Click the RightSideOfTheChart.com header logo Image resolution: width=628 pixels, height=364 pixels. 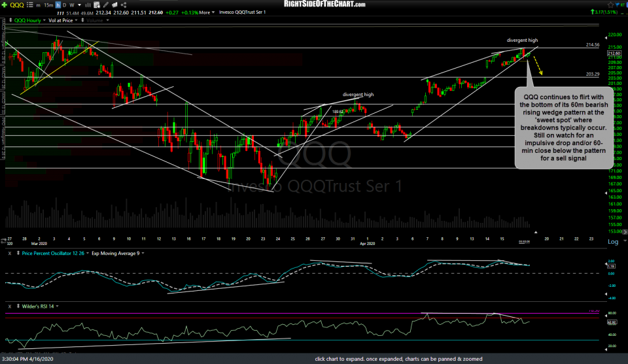[324, 4]
